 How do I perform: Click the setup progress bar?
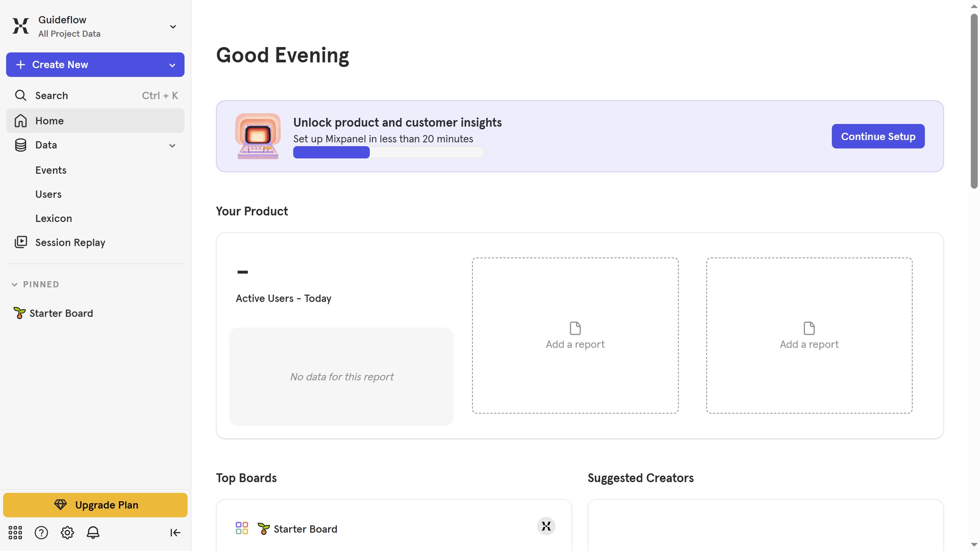point(389,152)
